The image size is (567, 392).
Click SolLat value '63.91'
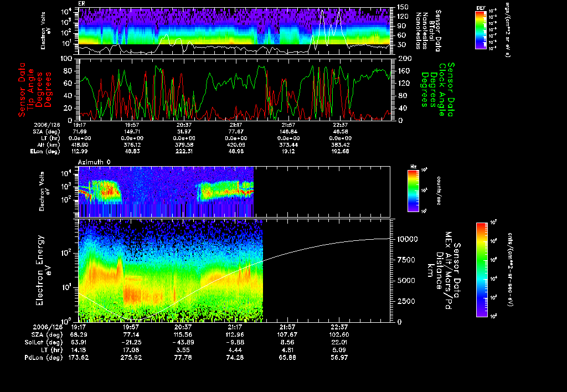[78, 342]
